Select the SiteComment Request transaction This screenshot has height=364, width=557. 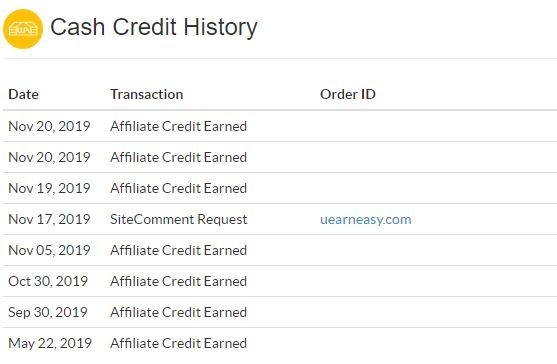(x=179, y=219)
